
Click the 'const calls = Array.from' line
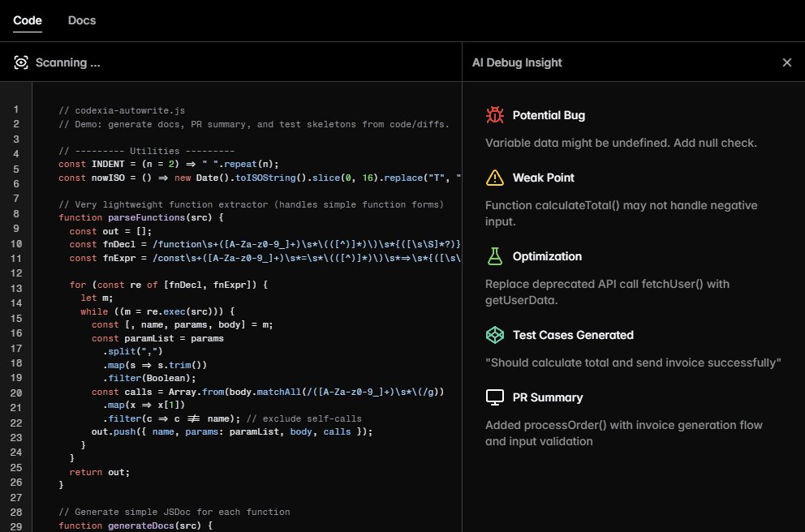268,392
